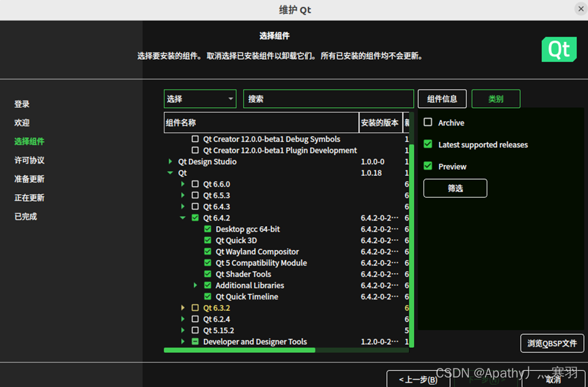Image resolution: width=588 pixels, height=387 pixels.
Task: Click the 取消 cancel button
Action: click(x=553, y=379)
